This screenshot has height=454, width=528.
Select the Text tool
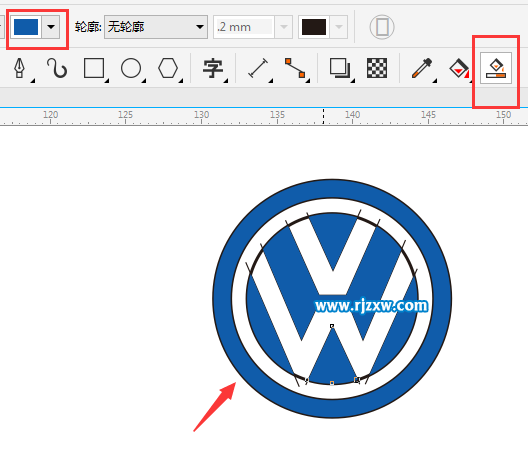[x=213, y=68]
